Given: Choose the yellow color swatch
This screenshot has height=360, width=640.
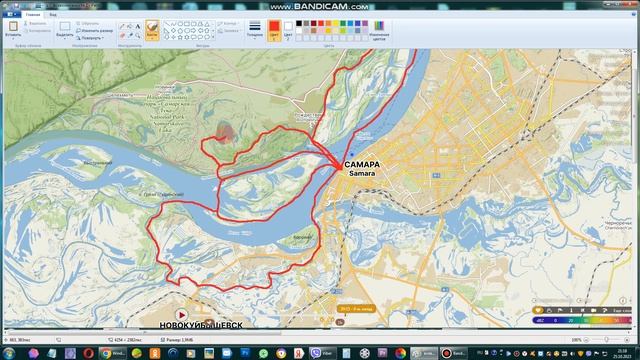Looking at the screenshot, I should coord(336,24).
